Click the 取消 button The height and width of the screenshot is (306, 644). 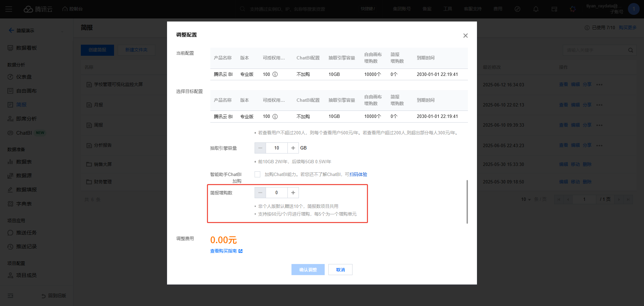tap(340, 270)
